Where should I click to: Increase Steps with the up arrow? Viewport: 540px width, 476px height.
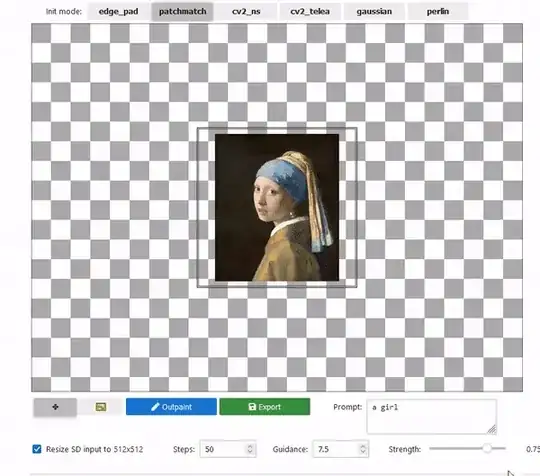pyautogui.click(x=250, y=446)
